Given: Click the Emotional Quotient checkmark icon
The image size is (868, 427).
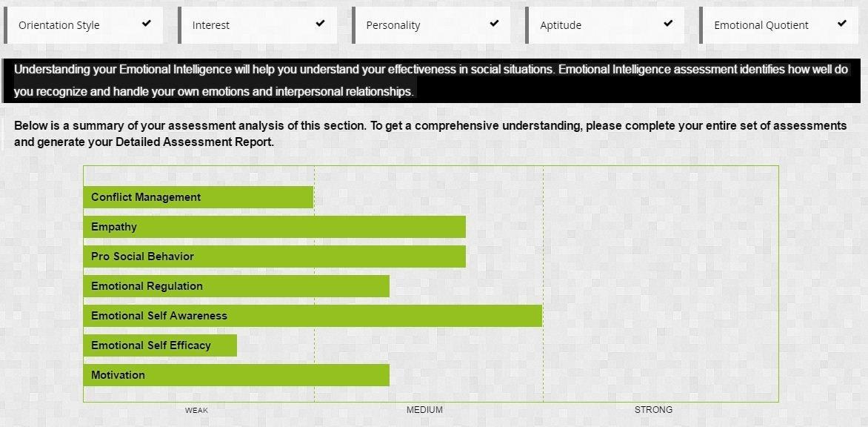Looking at the screenshot, I should [842, 24].
